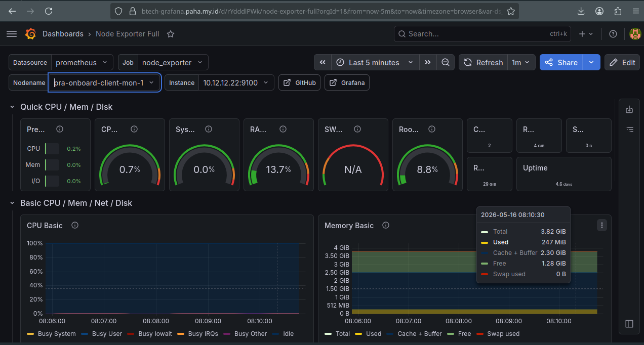Viewport: 644px width, 345px height.
Task: Click the Grafana logo icon
Action: click(x=30, y=34)
